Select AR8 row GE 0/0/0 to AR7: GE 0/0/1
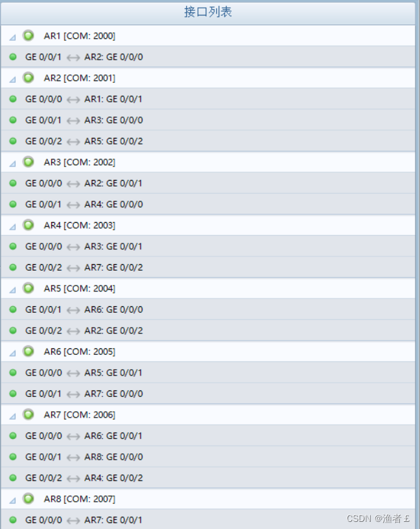The width and height of the screenshot is (420, 529). 208,519
